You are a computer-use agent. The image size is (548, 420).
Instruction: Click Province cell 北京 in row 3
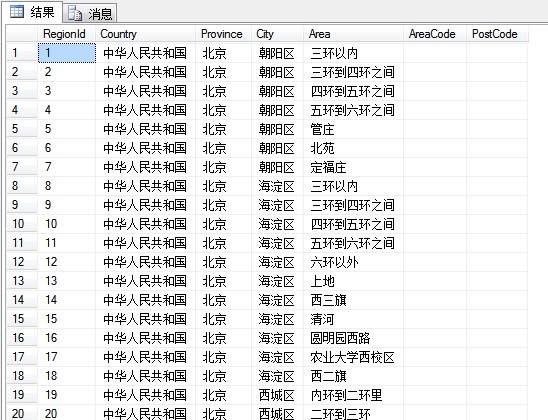click(223, 91)
